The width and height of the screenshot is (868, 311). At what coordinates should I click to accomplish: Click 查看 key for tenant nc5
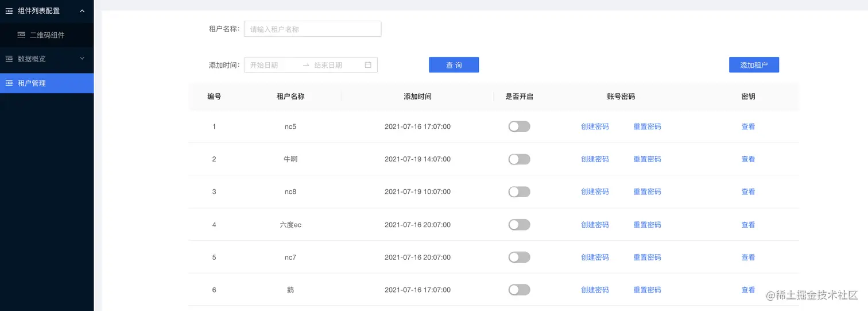click(x=748, y=126)
